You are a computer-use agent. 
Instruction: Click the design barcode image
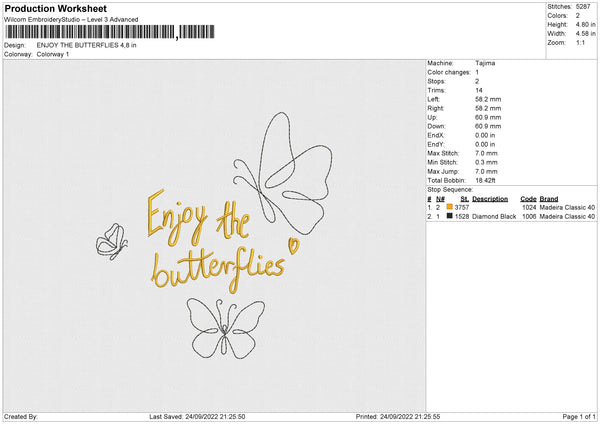pos(110,32)
